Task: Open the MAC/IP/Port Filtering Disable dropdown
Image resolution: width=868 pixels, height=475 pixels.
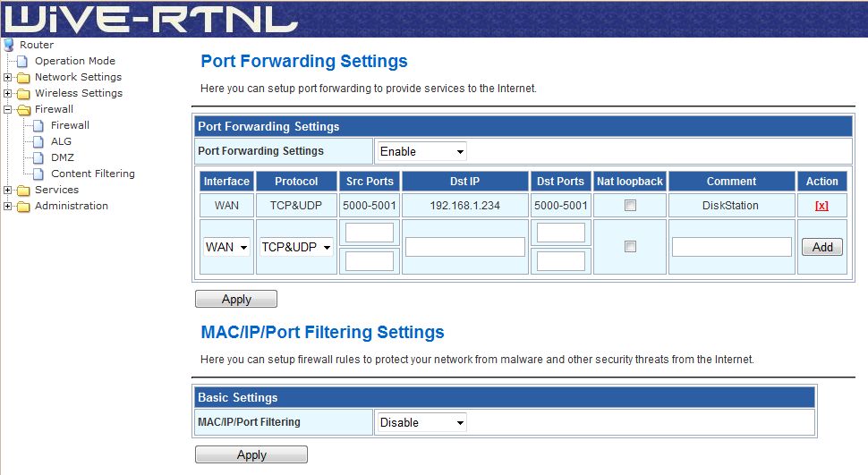Action: tap(421, 422)
